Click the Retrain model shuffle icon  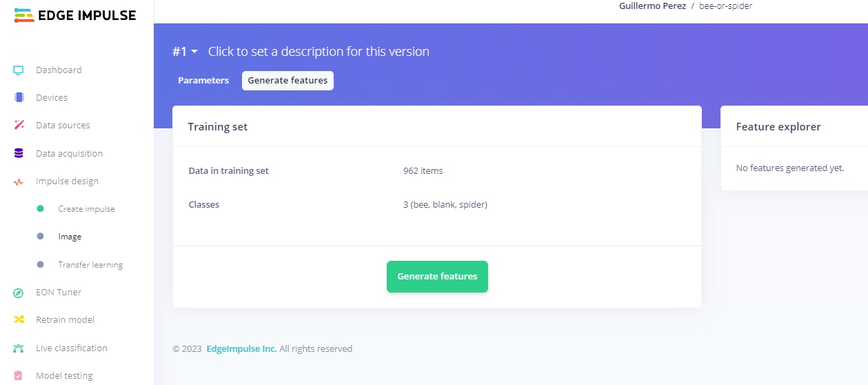(19, 319)
